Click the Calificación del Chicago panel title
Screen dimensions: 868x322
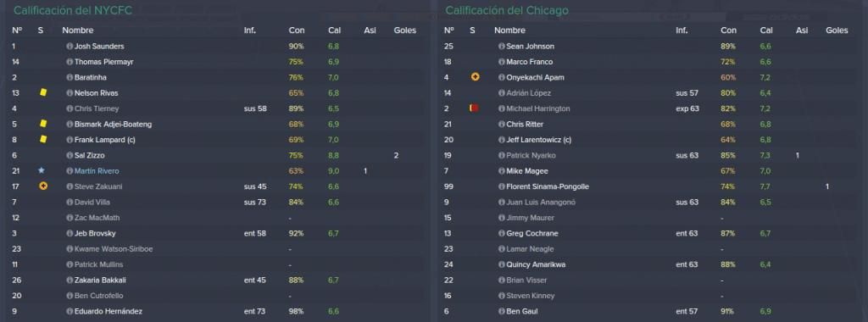click(x=507, y=10)
